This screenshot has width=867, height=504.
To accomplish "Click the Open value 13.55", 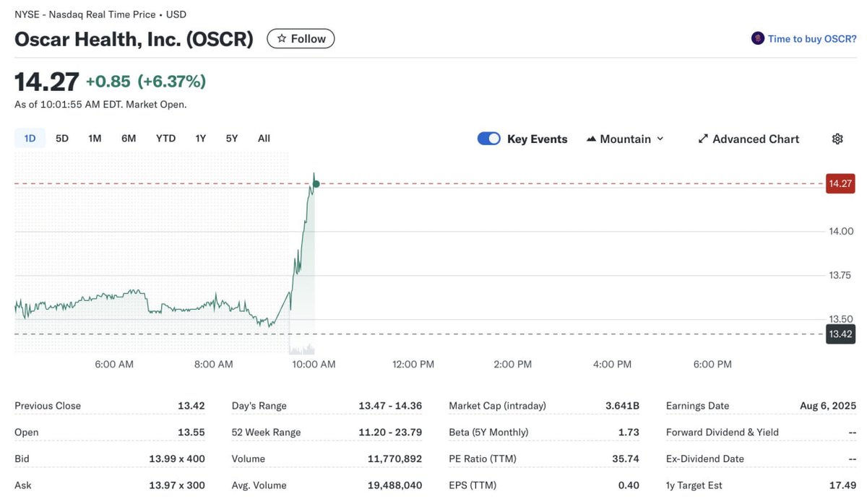I will (191, 433).
